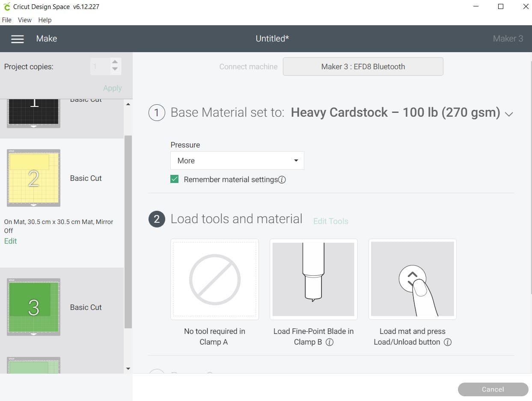Click the Edit link under mat 2

click(10, 241)
